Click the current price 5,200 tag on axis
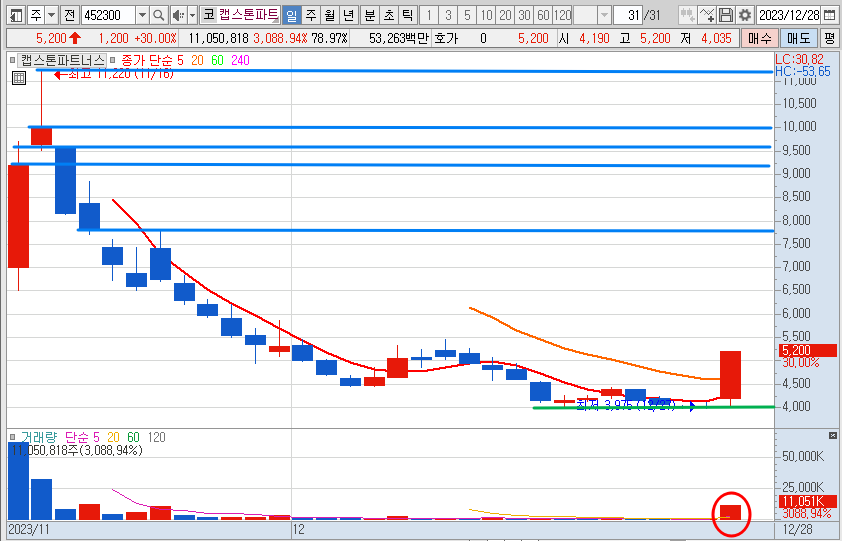The image size is (842, 541). 807,350
